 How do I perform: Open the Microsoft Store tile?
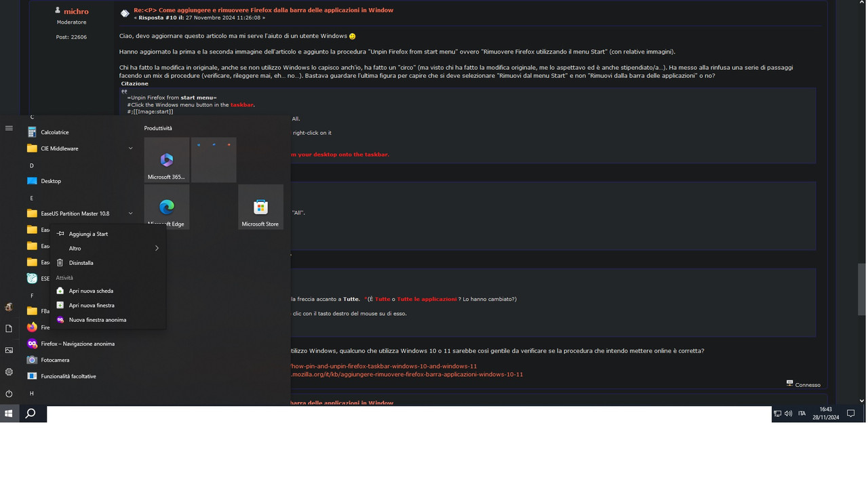(260, 207)
